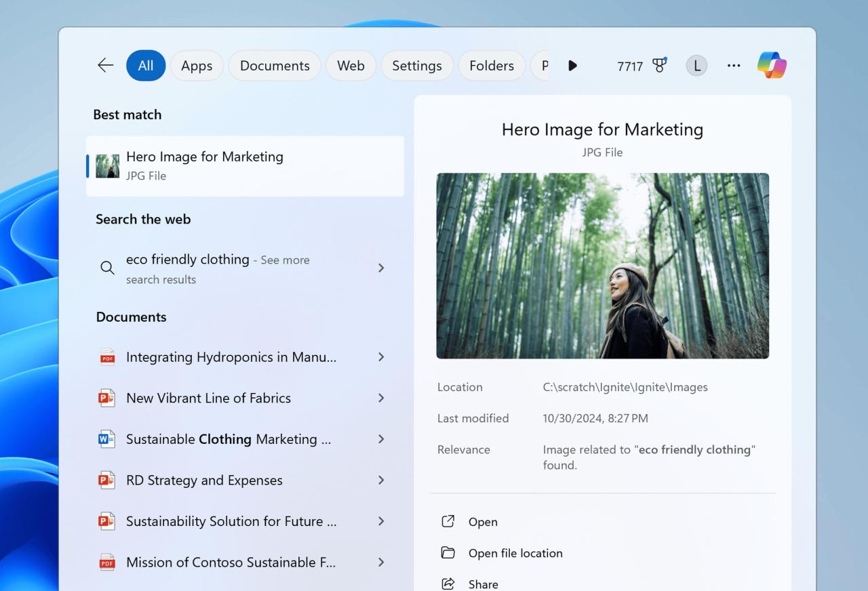Image resolution: width=868 pixels, height=591 pixels.
Task: Activate the Settings search filter
Action: click(x=417, y=65)
